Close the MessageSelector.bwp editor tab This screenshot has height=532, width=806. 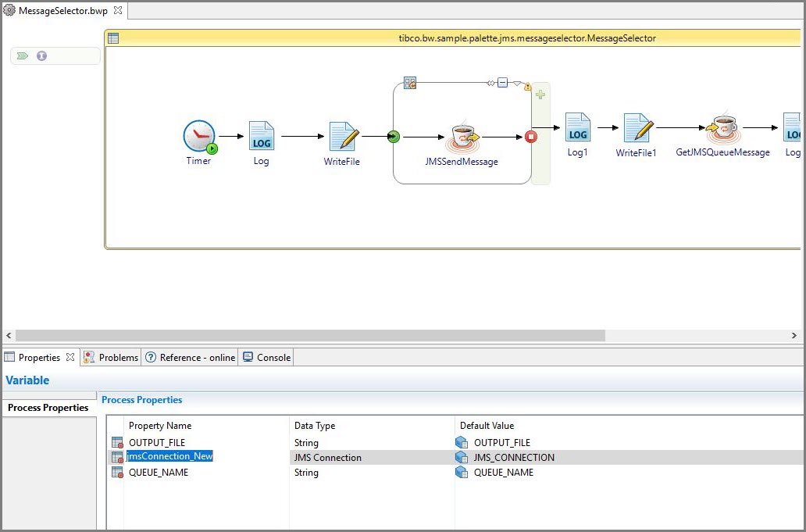[118, 10]
